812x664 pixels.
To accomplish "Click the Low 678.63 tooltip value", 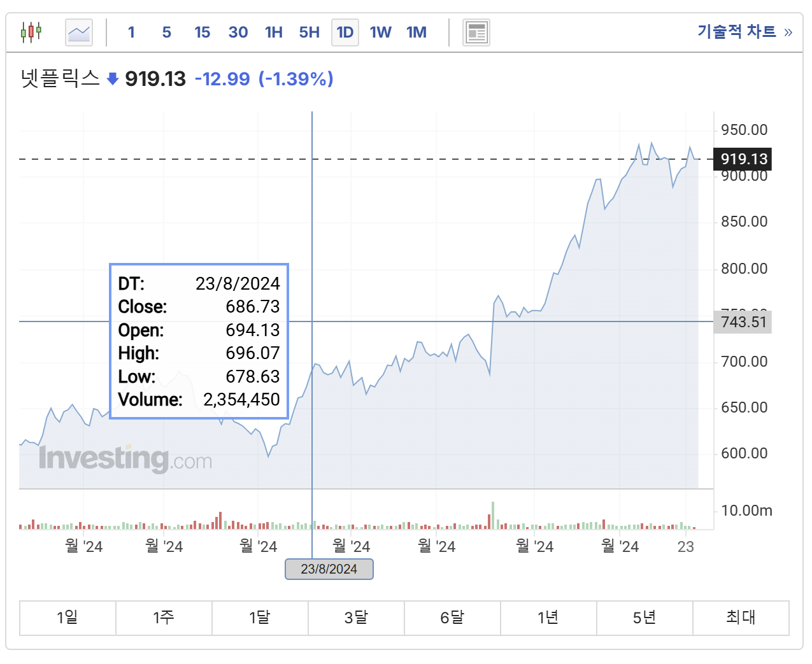I will [x=253, y=377].
